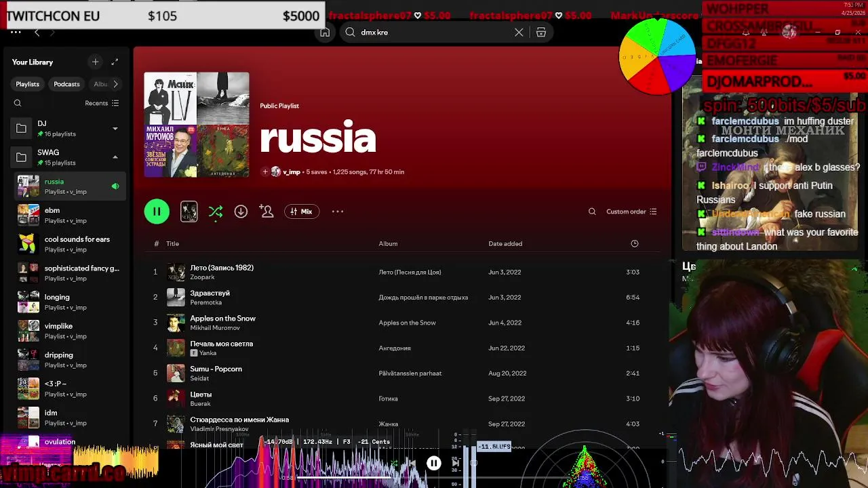Click the duration clock column icon
Image resolution: width=868 pixels, height=488 pixels.
[x=635, y=243]
